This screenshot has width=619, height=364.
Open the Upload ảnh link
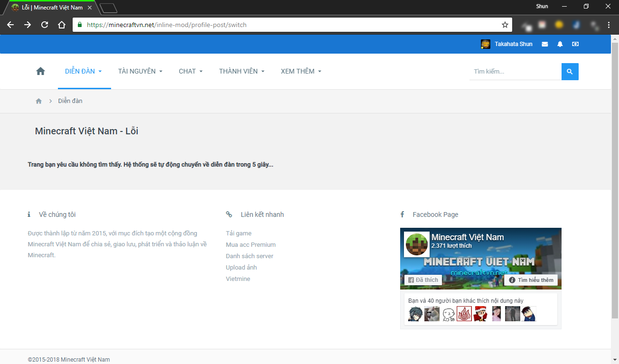[x=241, y=268]
